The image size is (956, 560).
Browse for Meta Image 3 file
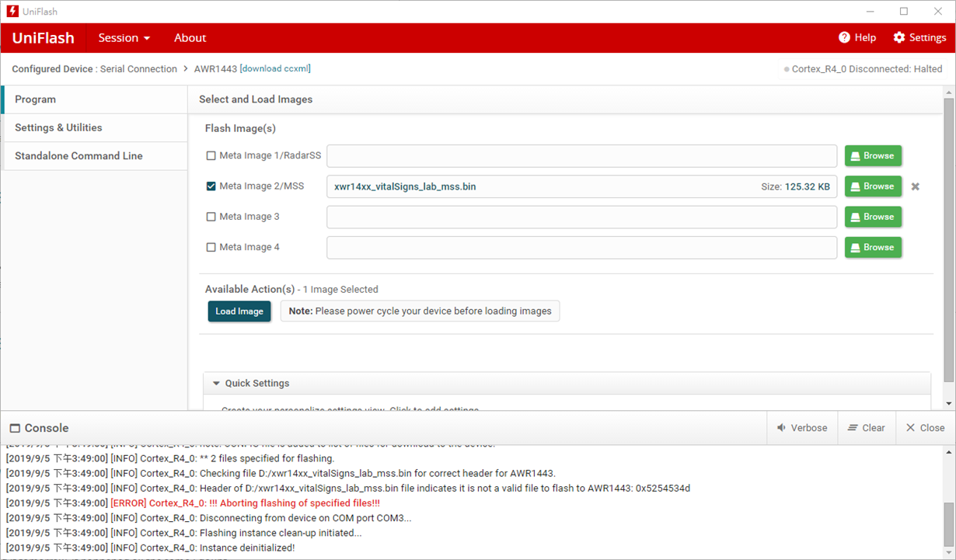(x=874, y=217)
